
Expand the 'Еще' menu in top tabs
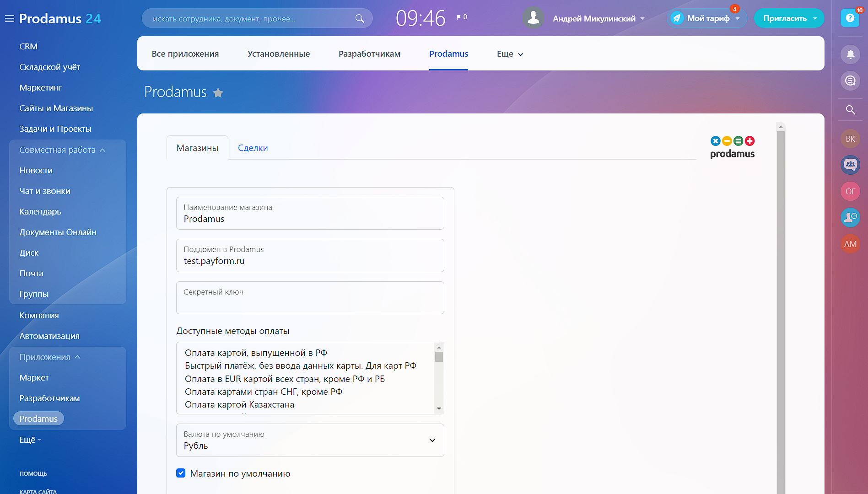pos(510,54)
